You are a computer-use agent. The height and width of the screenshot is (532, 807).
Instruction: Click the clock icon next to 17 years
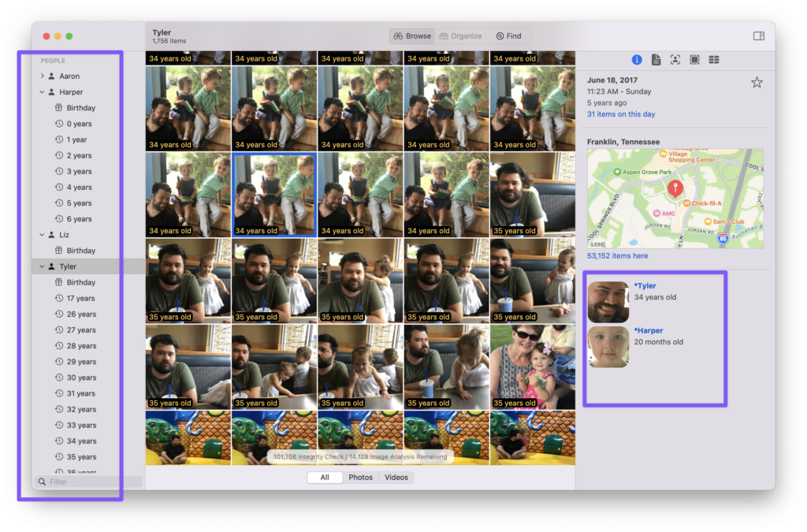pyautogui.click(x=59, y=298)
